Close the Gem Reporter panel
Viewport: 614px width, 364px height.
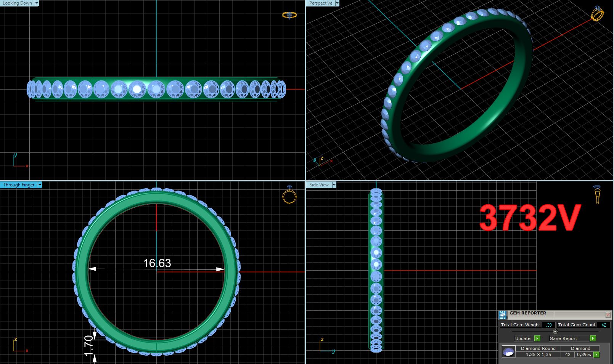coord(608,315)
